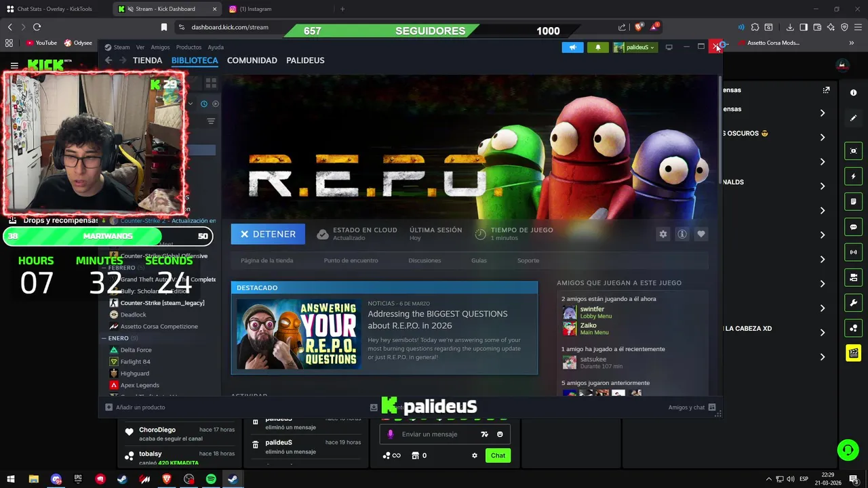The image size is (868, 488).
Task: Open Steam announcements megaphone button
Action: 572,47
